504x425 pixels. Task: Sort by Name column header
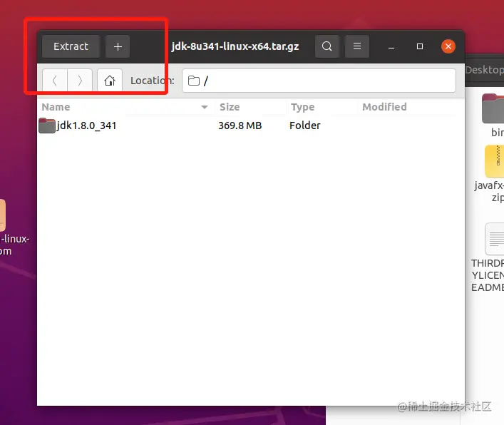(x=125, y=107)
